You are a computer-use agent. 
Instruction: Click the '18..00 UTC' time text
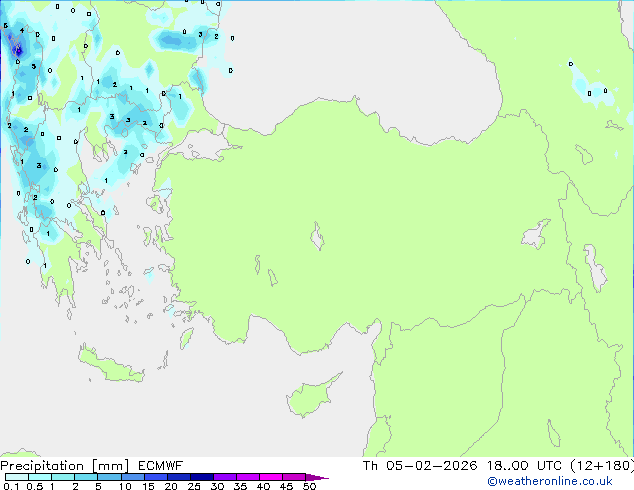[524, 466]
